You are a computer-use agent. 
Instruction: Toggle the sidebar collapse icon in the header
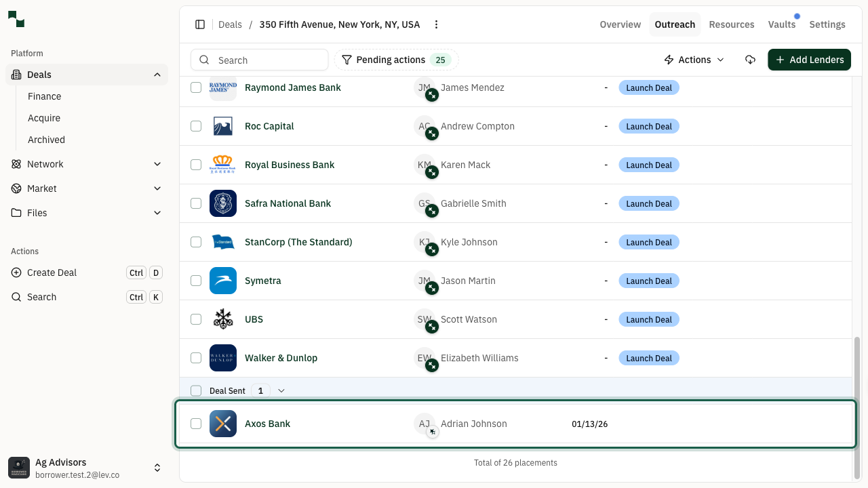point(200,24)
